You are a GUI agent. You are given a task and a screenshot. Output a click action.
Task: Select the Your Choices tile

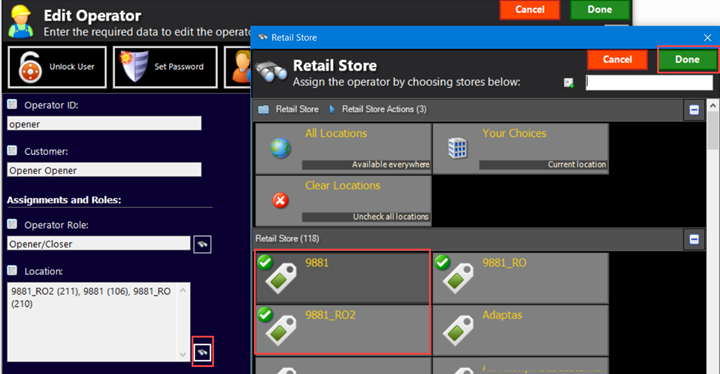(521, 148)
